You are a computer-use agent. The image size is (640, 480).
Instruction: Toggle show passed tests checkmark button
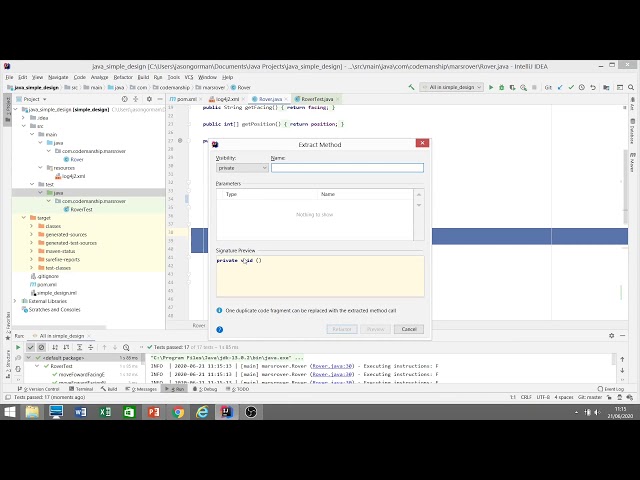pyautogui.click(x=30, y=347)
